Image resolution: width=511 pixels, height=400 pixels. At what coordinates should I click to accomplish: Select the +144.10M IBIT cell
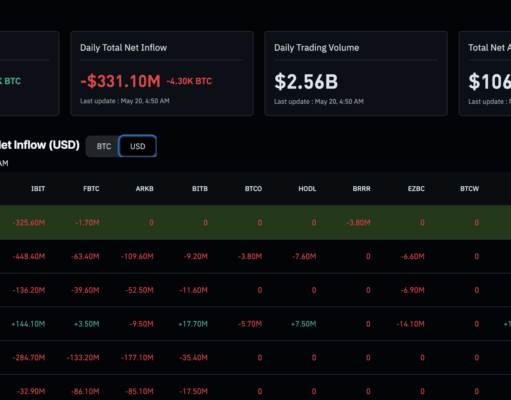[x=28, y=324]
